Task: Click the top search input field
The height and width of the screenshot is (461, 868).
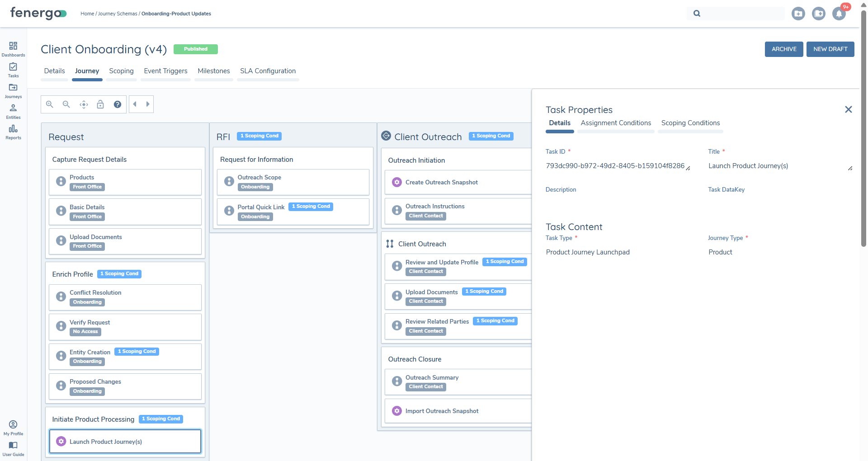Action: 741,14
